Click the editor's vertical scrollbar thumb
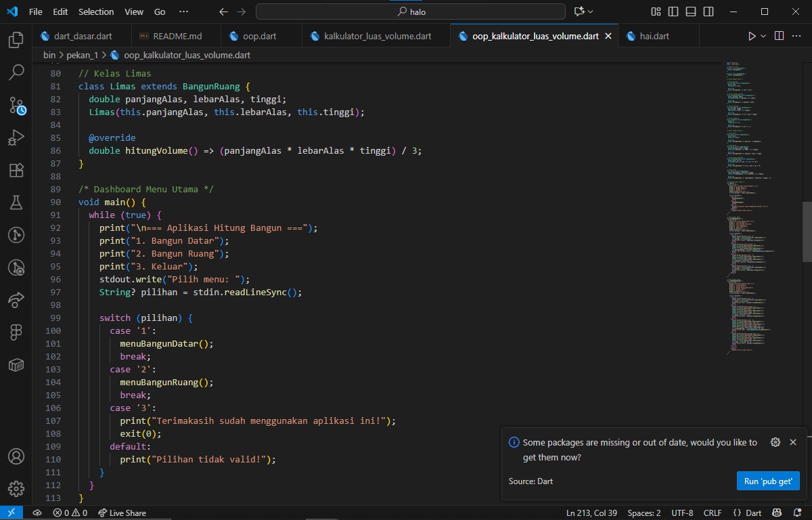Image resolution: width=812 pixels, height=520 pixels. coord(807,232)
